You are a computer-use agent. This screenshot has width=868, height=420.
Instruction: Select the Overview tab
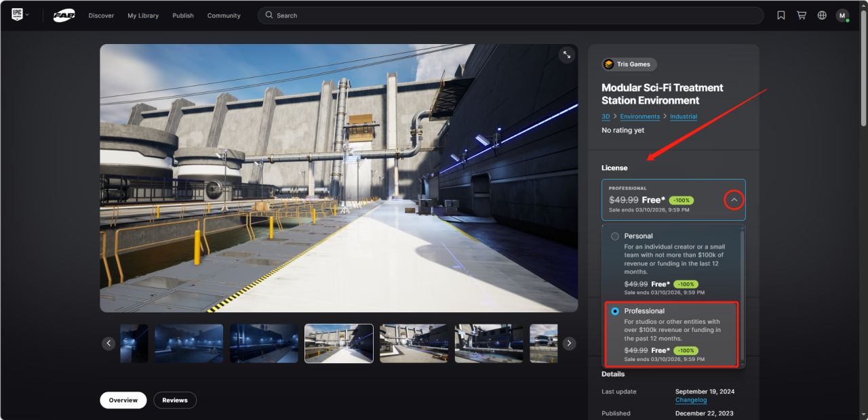[x=123, y=400]
